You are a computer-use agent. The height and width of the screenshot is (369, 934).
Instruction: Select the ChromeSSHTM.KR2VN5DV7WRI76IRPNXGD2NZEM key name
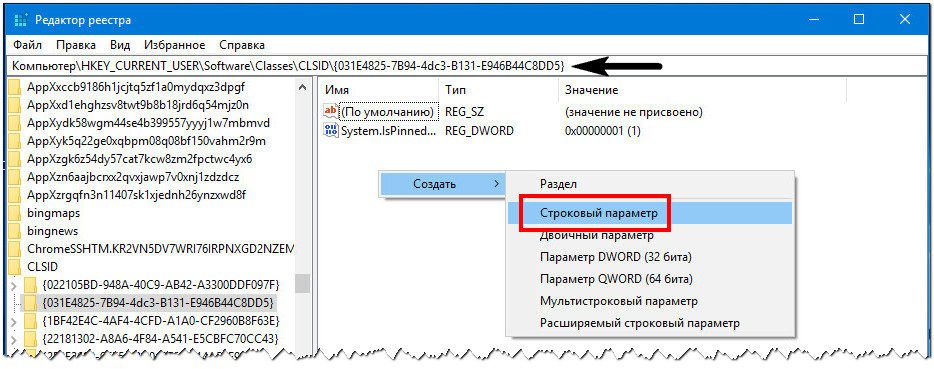[160, 248]
